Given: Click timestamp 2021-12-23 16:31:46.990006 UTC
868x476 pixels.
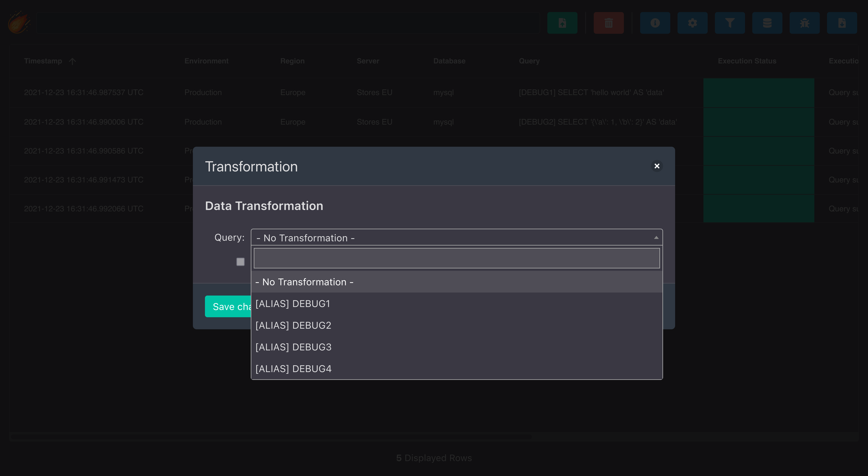Looking at the screenshot, I should [84, 122].
